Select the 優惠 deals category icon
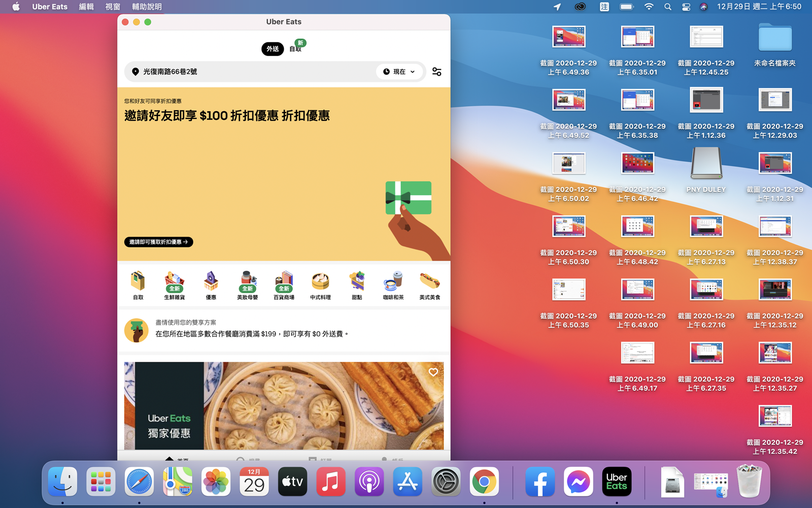The image size is (812, 508). click(x=211, y=284)
